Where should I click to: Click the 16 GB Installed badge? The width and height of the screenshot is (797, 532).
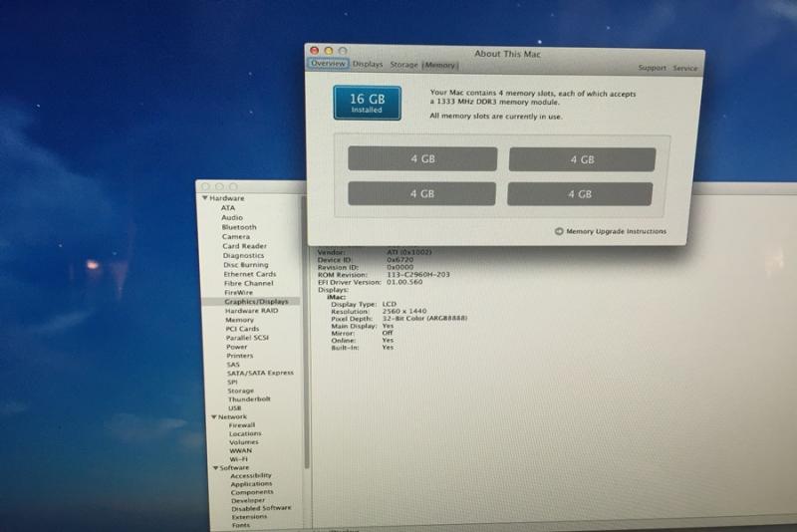[x=367, y=104]
